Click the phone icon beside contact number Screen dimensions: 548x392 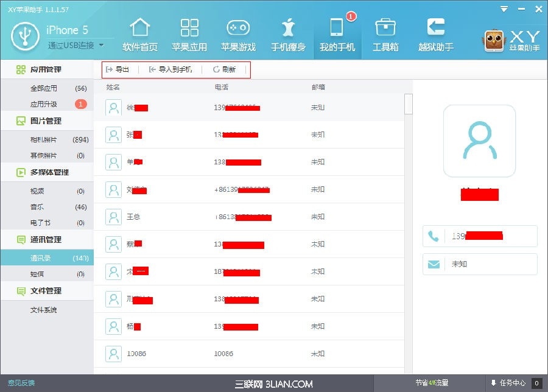tap(432, 236)
